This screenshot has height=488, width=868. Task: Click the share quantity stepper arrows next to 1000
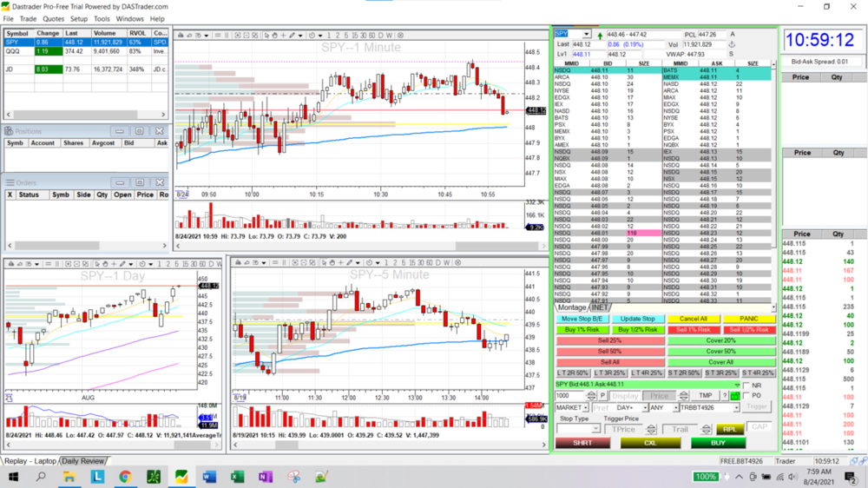[x=591, y=396]
